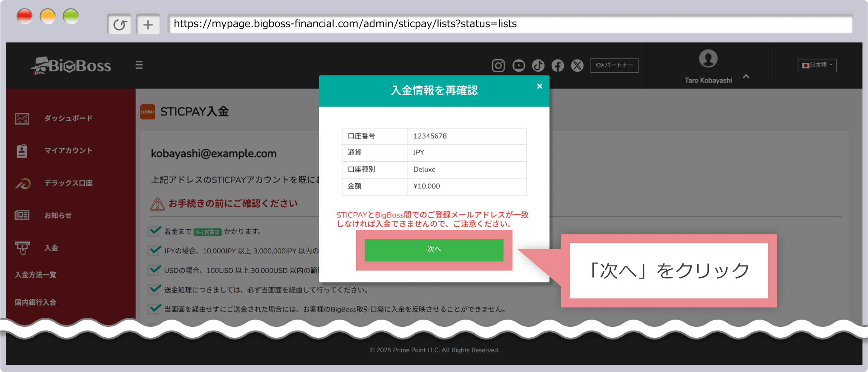Open the YouTube social icon

518,66
